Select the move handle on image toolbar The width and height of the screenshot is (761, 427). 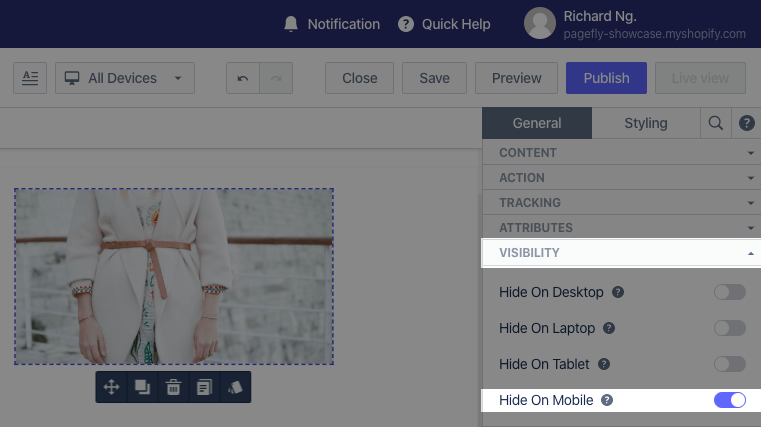[111, 387]
